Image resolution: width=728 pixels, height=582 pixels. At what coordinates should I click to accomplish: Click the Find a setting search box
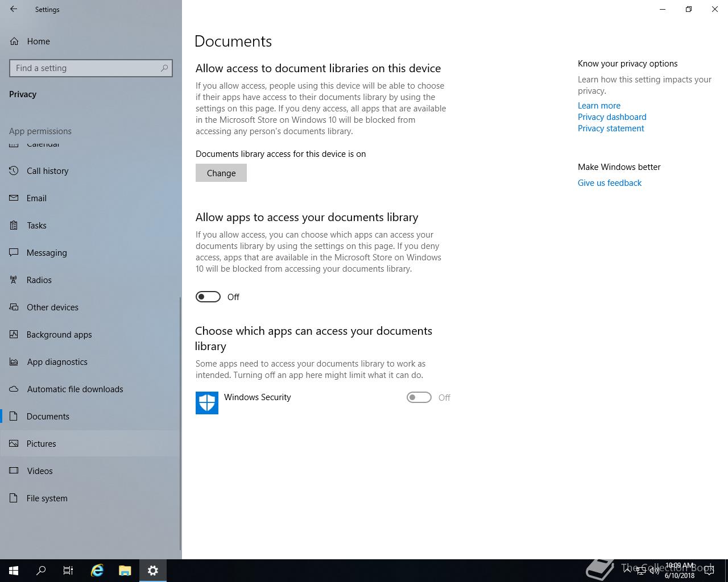91,68
